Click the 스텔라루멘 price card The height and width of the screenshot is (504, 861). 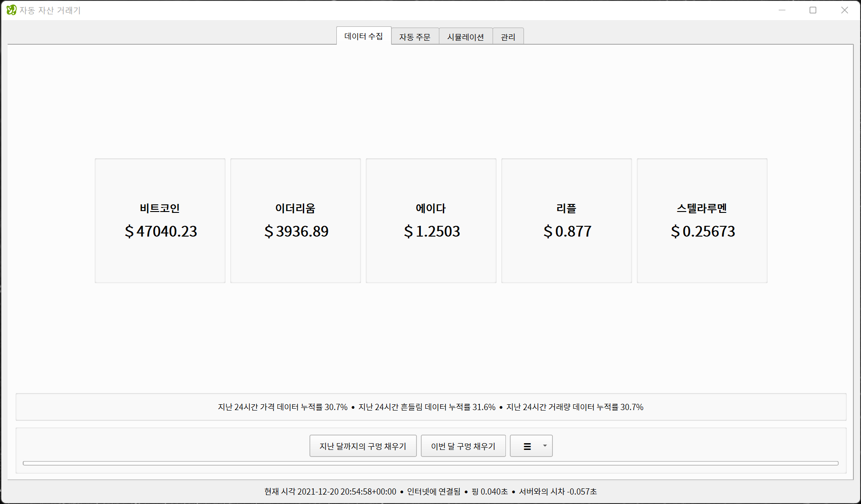pyautogui.click(x=702, y=220)
